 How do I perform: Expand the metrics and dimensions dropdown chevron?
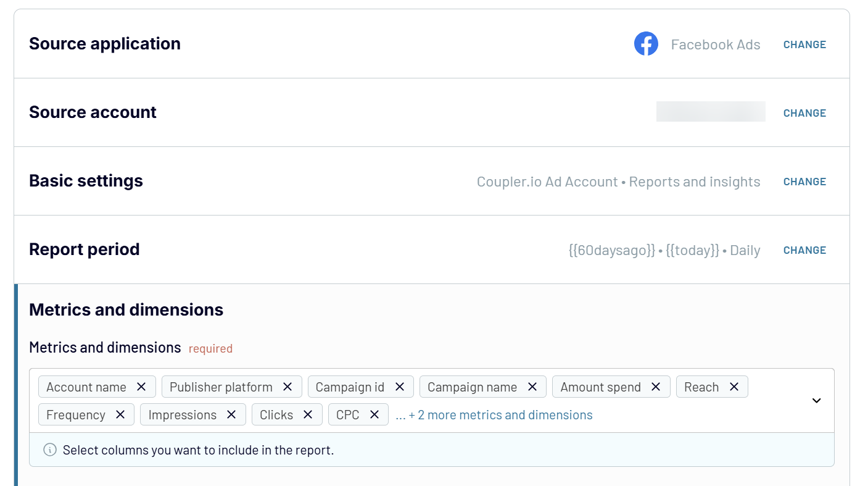click(x=816, y=401)
